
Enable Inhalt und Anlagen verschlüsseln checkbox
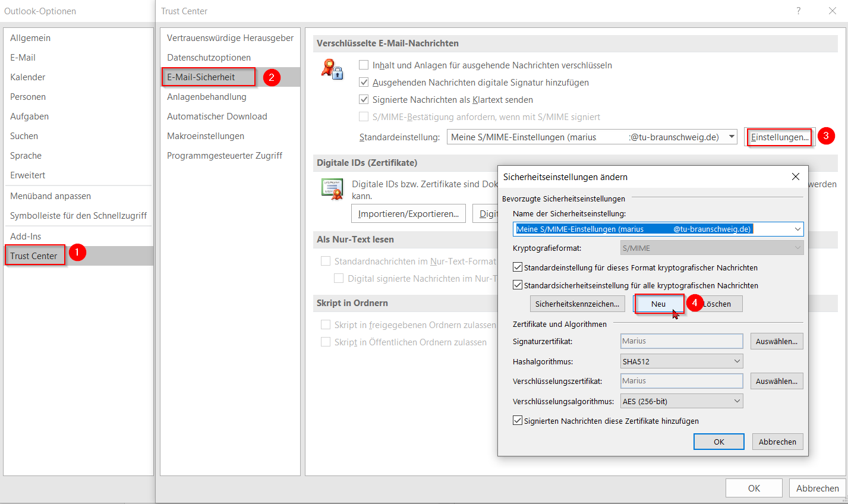pos(364,65)
